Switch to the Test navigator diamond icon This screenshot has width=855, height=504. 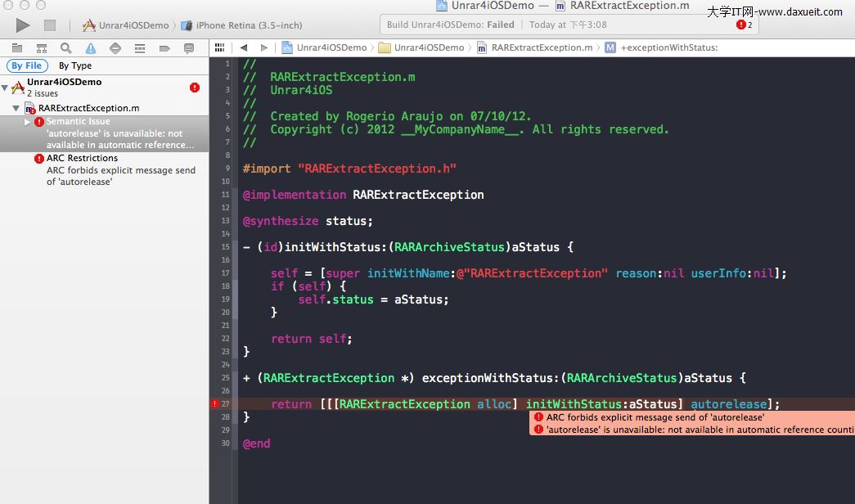(115, 48)
